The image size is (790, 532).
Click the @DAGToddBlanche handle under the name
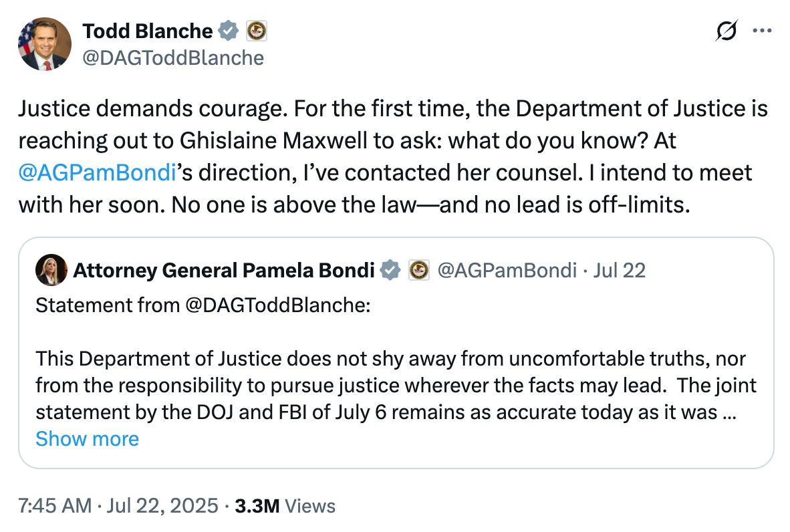point(172,58)
